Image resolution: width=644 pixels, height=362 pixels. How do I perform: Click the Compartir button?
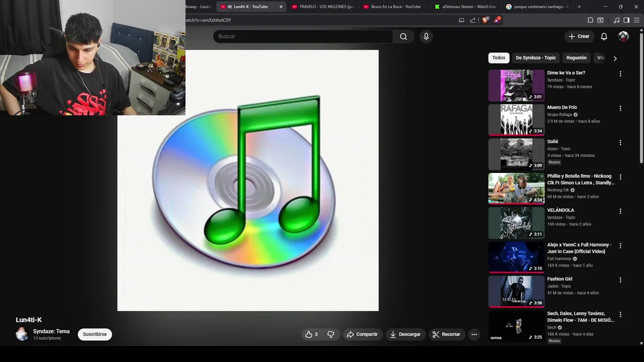tap(362, 334)
